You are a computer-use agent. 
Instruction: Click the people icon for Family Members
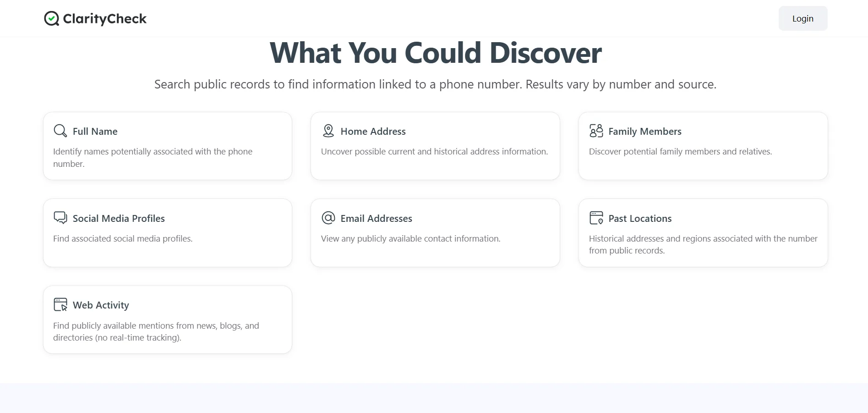click(x=596, y=131)
